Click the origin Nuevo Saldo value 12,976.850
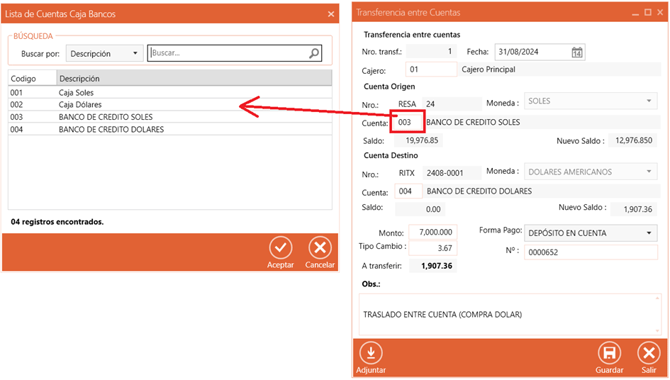This screenshot has width=670, height=380. (x=633, y=140)
